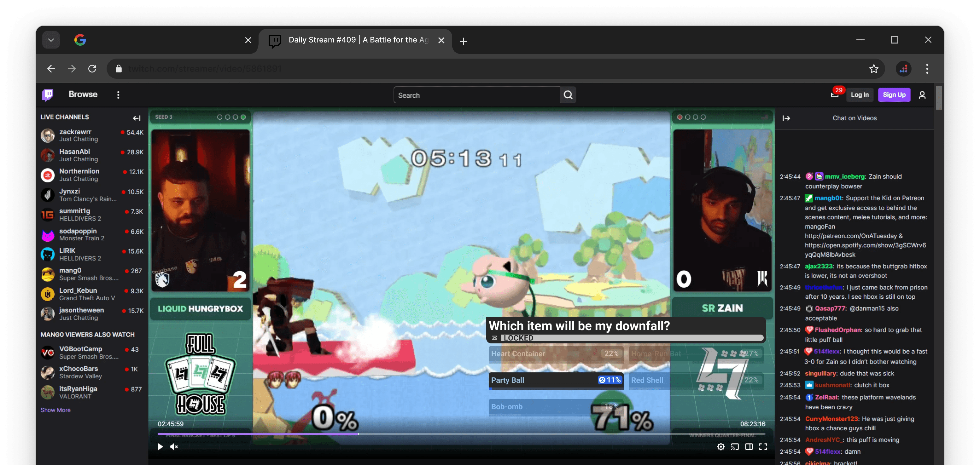Open the user profile icon menu

pyautogui.click(x=922, y=95)
